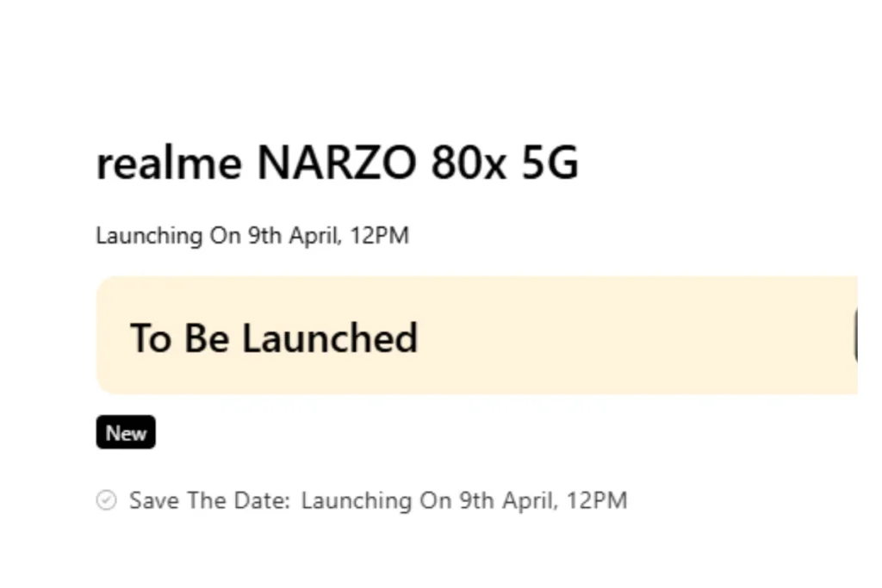Click the checkmark circle icon beside Save The Date
Viewport: 882px width, 588px height.
[106, 499]
